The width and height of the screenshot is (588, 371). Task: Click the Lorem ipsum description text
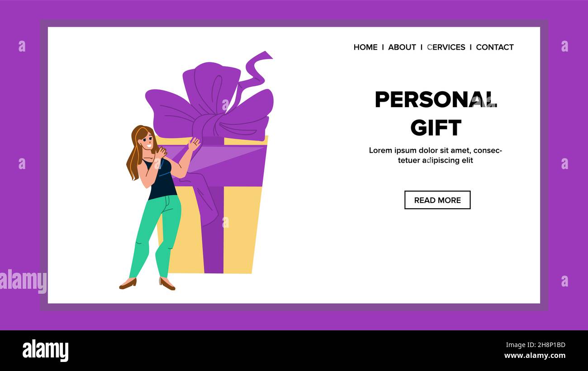pos(436,155)
